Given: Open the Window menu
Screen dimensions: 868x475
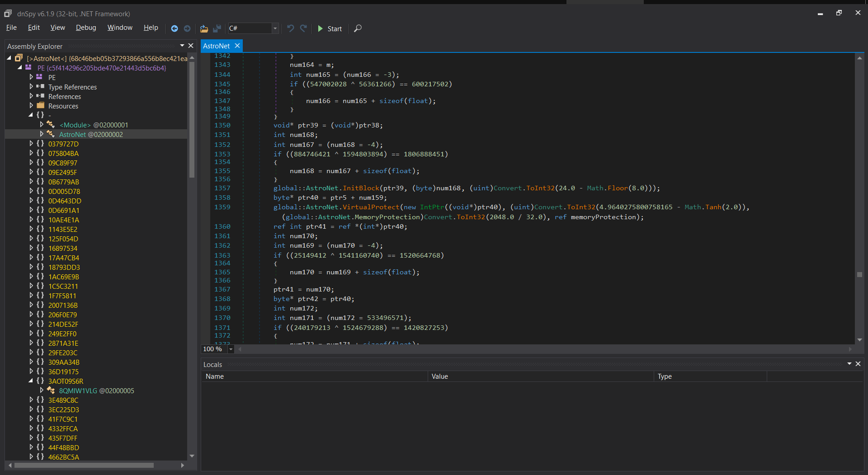Looking at the screenshot, I should click(x=120, y=28).
